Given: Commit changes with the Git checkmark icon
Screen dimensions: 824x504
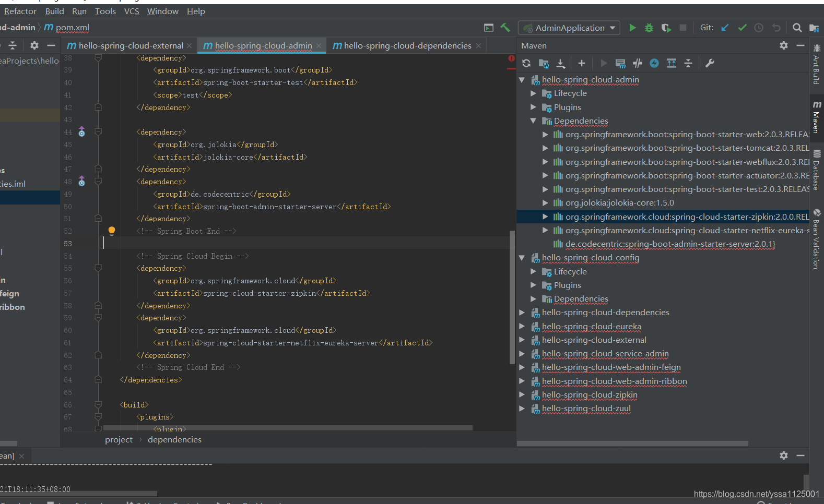Looking at the screenshot, I should click(x=742, y=28).
